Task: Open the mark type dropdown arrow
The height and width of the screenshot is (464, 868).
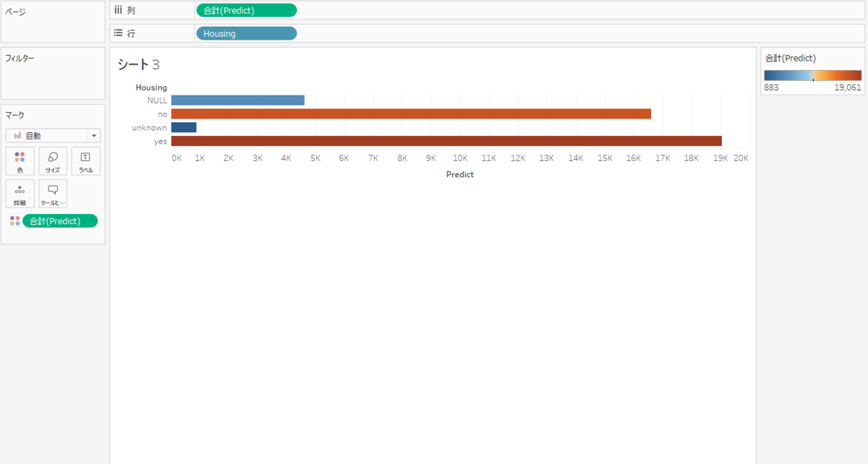Action: click(94, 136)
